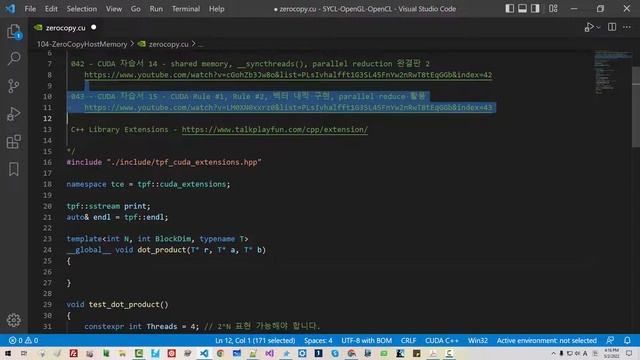Image resolution: width=640 pixels, height=360 pixels.
Task: Show hidden system tray icons chevron
Action: coord(553,353)
